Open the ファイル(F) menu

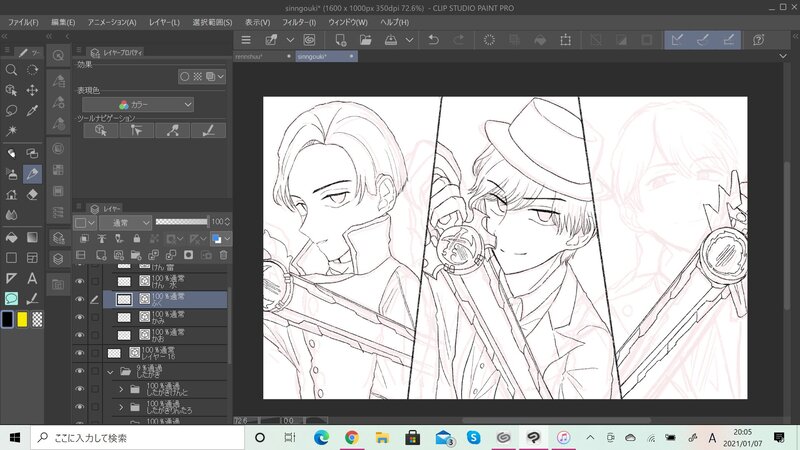point(23,22)
